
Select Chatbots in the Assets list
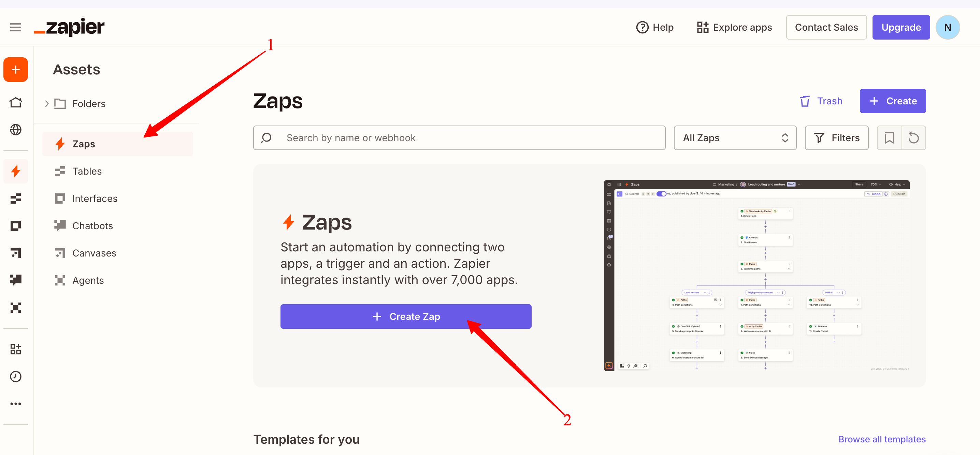92,226
